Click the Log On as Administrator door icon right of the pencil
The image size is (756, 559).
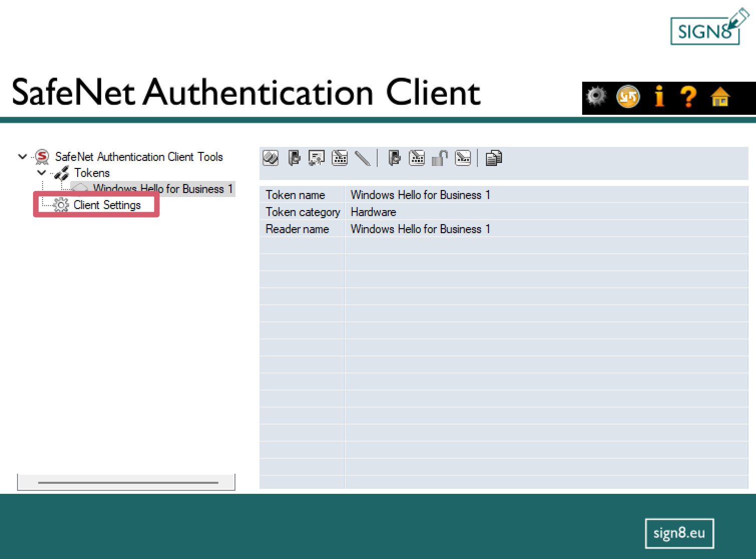point(395,158)
